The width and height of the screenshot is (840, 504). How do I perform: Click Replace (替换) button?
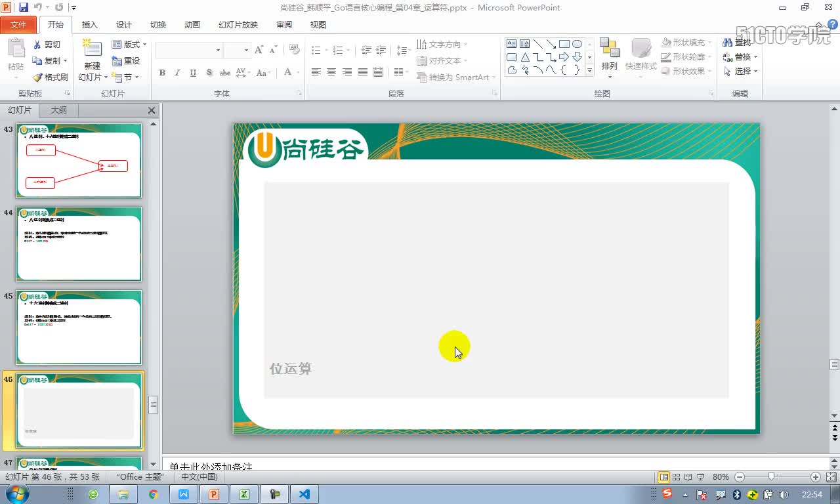(740, 57)
